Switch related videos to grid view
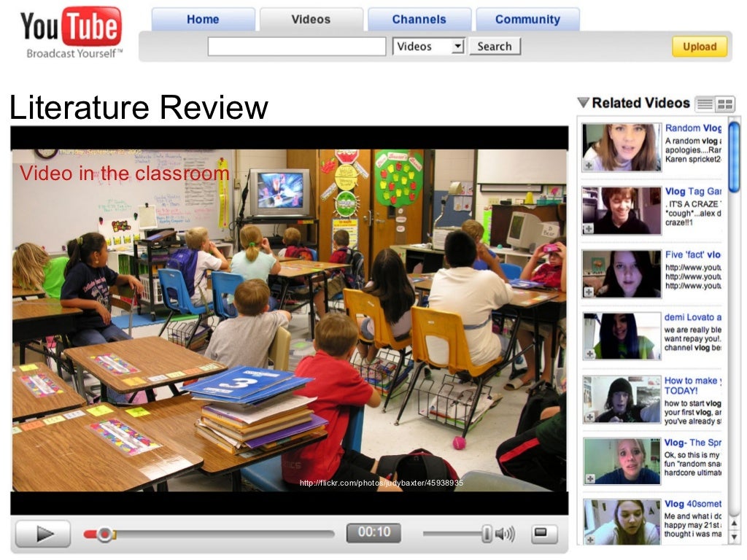Image resolution: width=747 pixels, height=560 pixels. 725,104
